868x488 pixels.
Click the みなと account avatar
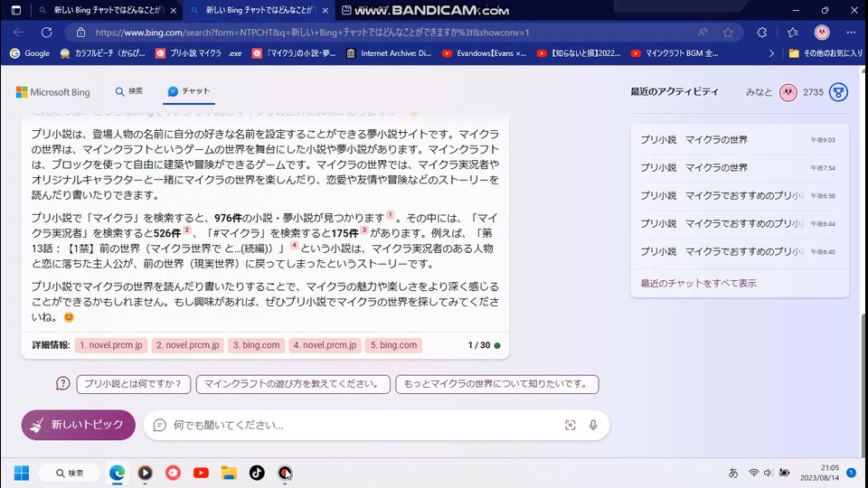tap(788, 92)
